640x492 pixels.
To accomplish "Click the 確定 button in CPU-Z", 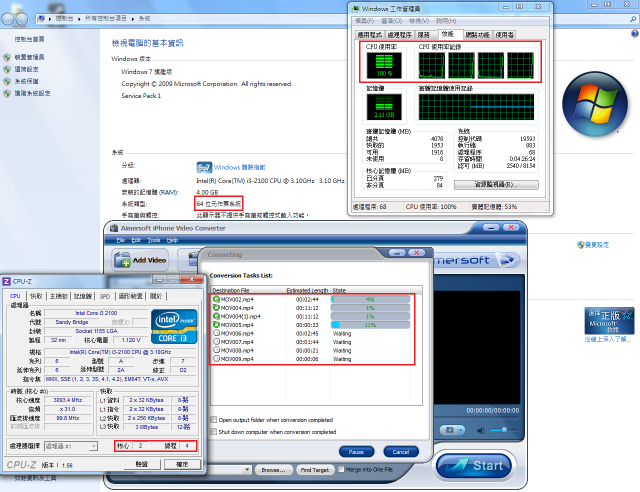I will 182,464.
